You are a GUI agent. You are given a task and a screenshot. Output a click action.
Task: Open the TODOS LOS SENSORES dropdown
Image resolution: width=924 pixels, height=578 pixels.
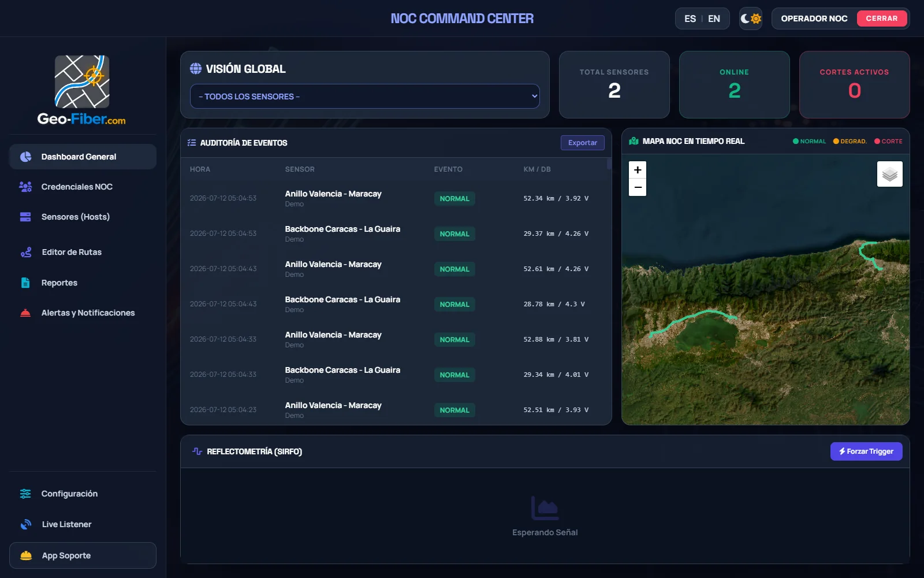365,97
